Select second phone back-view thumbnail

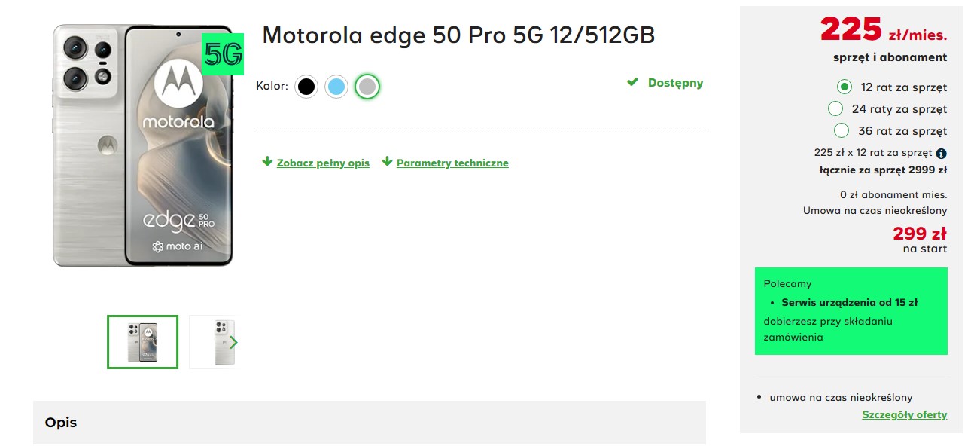point(212,342)
